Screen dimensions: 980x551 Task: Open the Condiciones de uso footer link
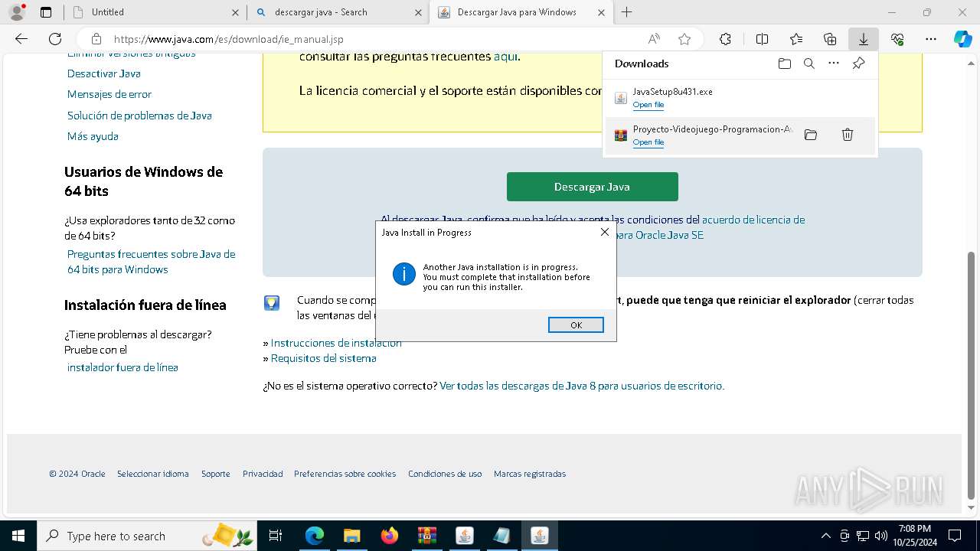tap(445, 474)
